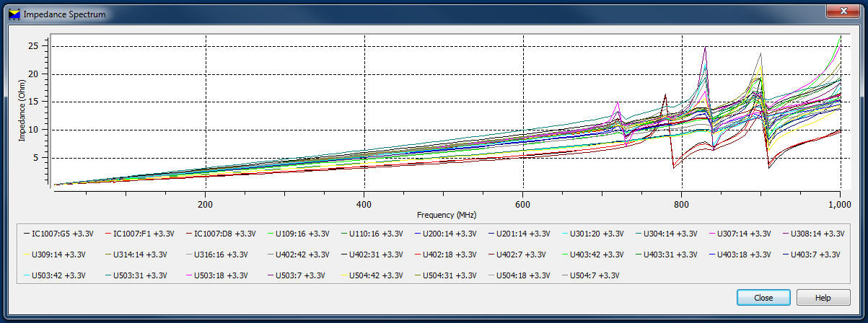868x323 pixels.
Task: Click U504:7 +3.3V legend item
Action: pyautogui.click(x=596, y=275)
